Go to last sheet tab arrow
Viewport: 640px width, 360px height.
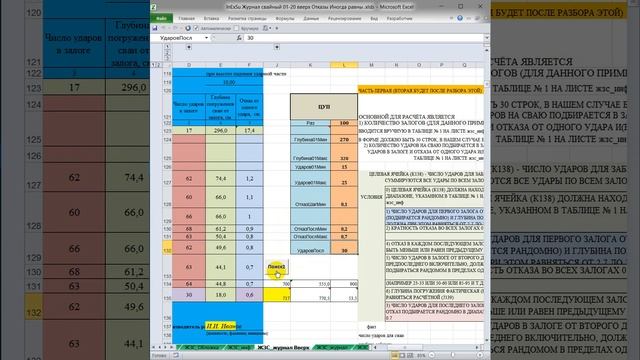point(171,347)
